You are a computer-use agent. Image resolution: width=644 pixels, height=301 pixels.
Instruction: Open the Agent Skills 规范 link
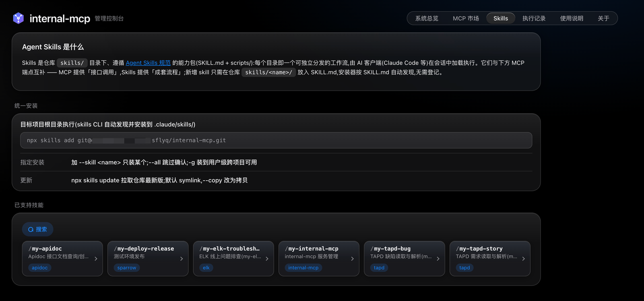click(148, 63)
